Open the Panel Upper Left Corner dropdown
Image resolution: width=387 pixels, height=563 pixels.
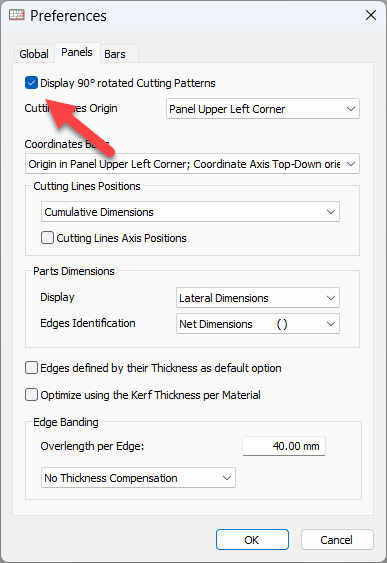[263, 109]
